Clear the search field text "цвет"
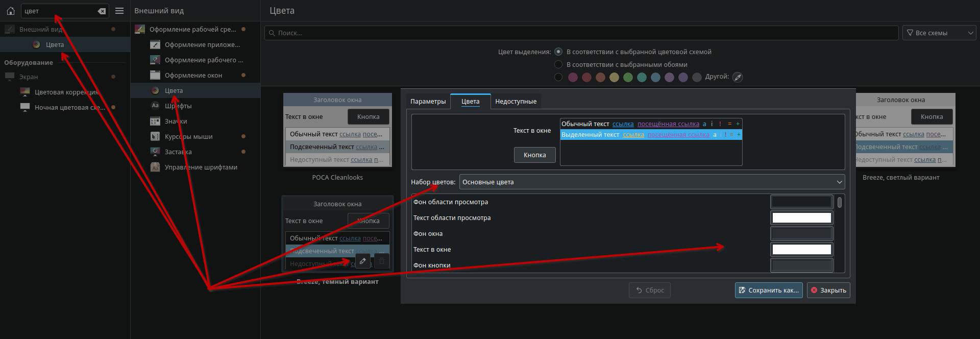The width and height of the screenshot is (980, 339). coord(102,11)
